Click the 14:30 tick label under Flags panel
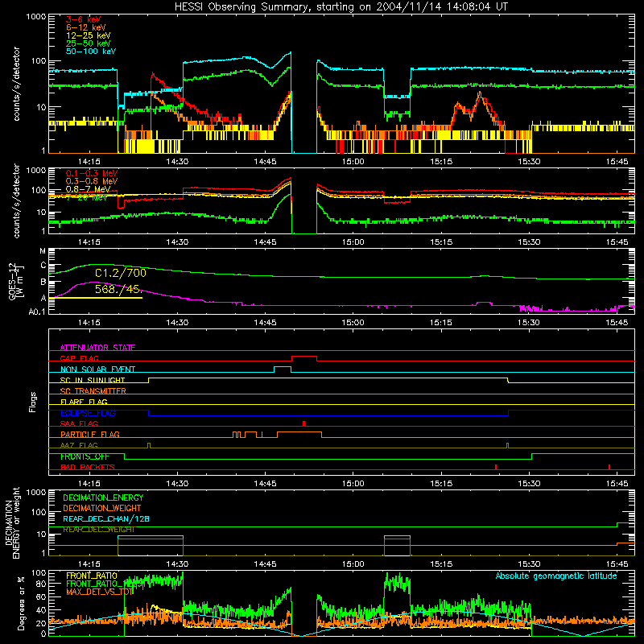 [177, 484]
